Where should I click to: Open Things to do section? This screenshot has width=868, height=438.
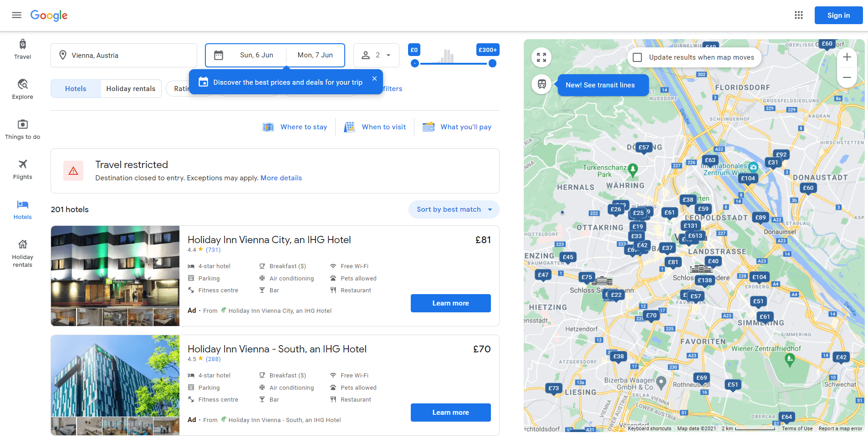coord(23,129)
